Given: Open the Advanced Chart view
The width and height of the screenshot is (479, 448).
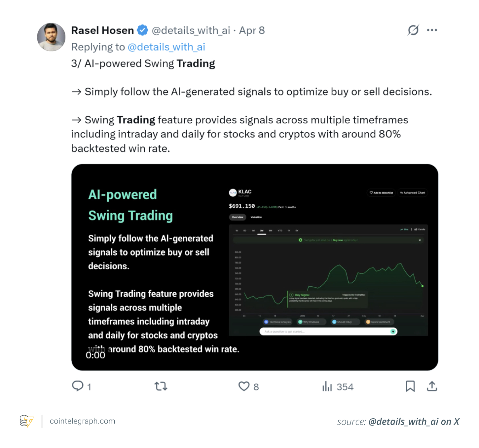Looking at the screenshot, I should (412, 192).
